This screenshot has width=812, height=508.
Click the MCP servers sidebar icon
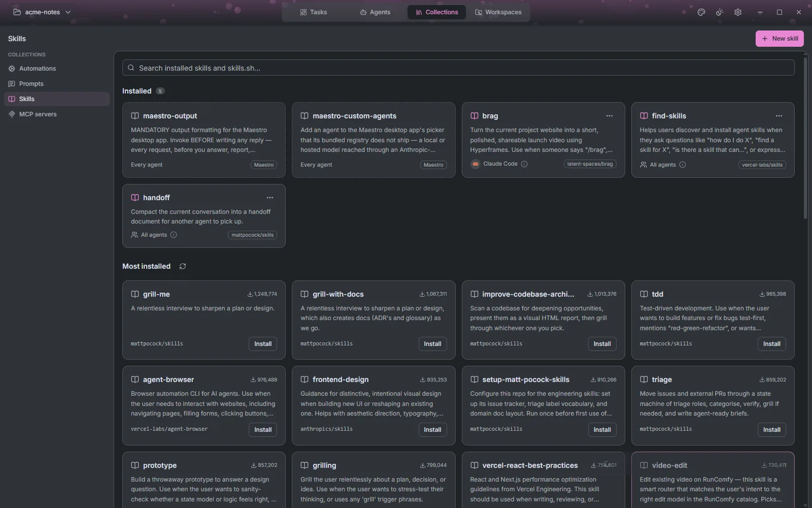(12, 114)
